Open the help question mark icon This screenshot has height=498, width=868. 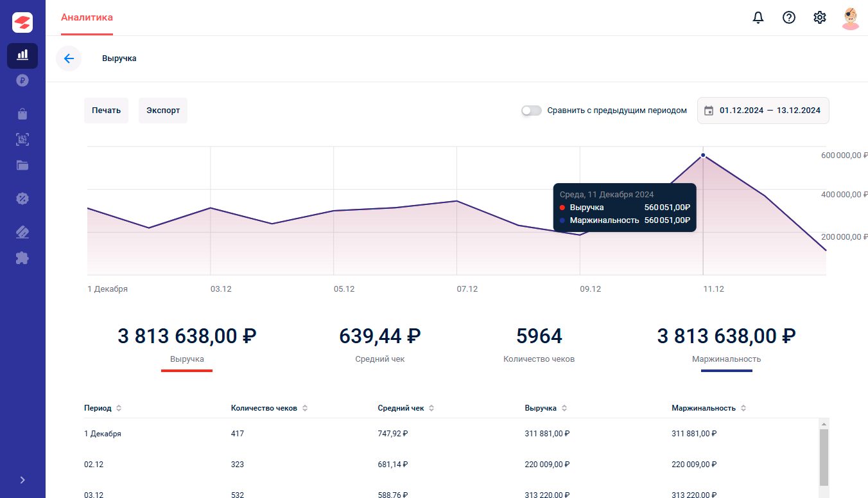pyautogui.click(x=789, y=18)
